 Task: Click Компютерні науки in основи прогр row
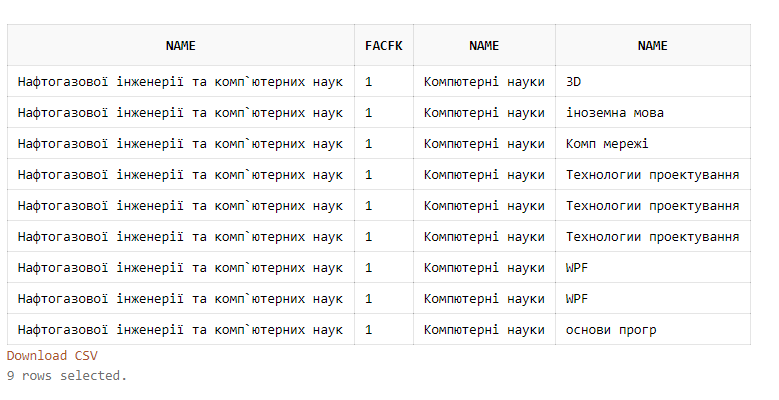click(484, 329)
